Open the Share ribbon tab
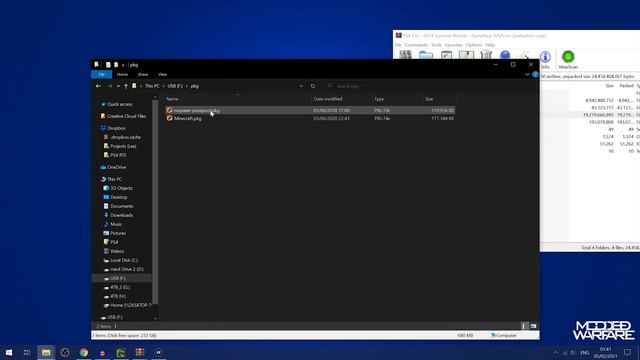Image resolution: width=640 pixels, height=360 pixels. (x=143, y=74)
